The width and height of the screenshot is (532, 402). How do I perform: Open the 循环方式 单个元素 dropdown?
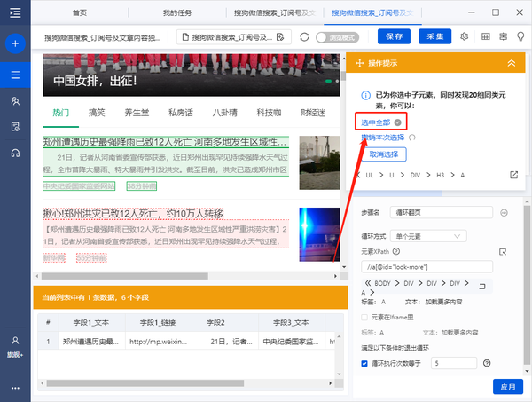[x=428, y=236]
